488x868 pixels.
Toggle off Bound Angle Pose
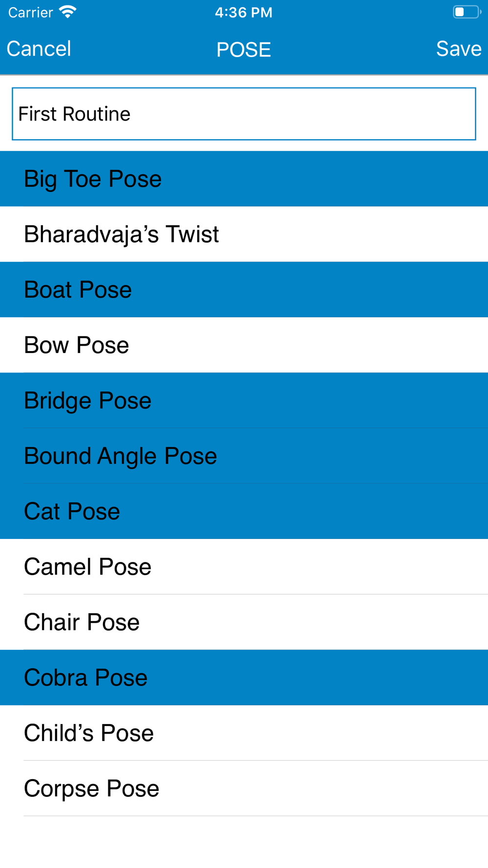(x=244, y=456)
